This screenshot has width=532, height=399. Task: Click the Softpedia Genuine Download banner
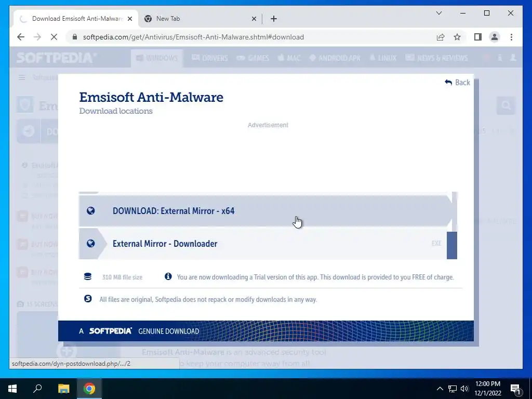266,331
